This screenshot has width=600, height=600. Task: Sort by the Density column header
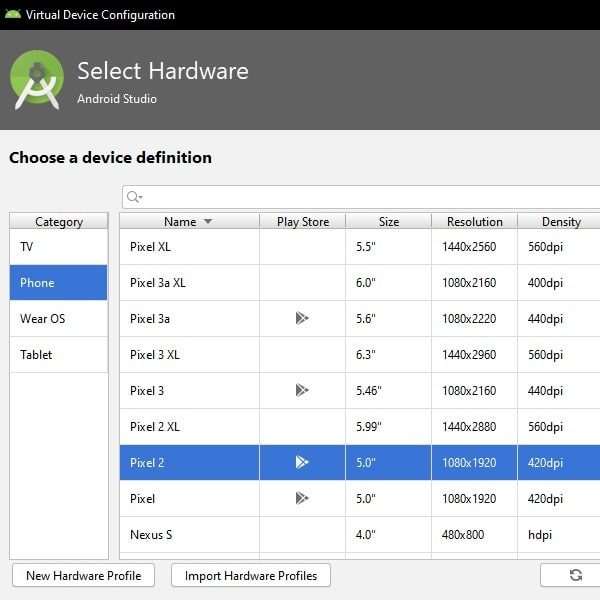561,221
